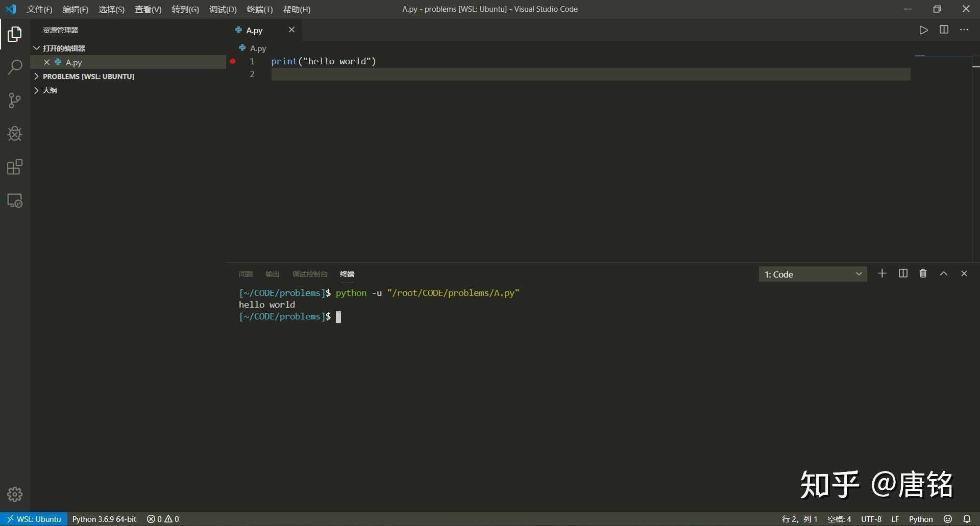Open the terminal selector '1: Code' dropdown
Screen dimensions: 980x526
(813, 274)
